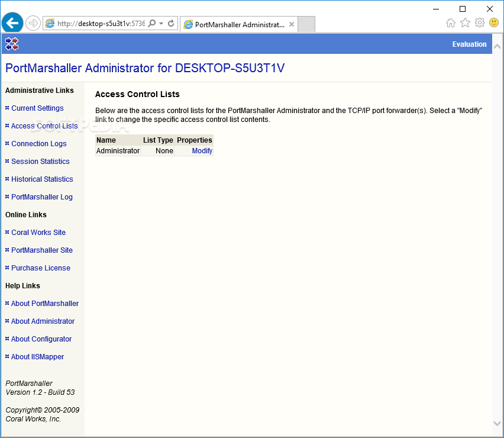Click the Online Links heading
Image resolution: width=504 pixels, height=438 pixels.
(25, 214)
